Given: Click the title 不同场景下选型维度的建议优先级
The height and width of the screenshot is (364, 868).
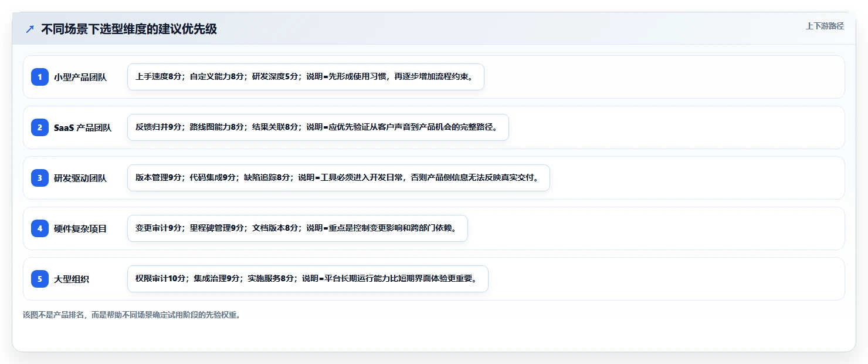Looking at the screenshot, I should click(x=129, y=29).
